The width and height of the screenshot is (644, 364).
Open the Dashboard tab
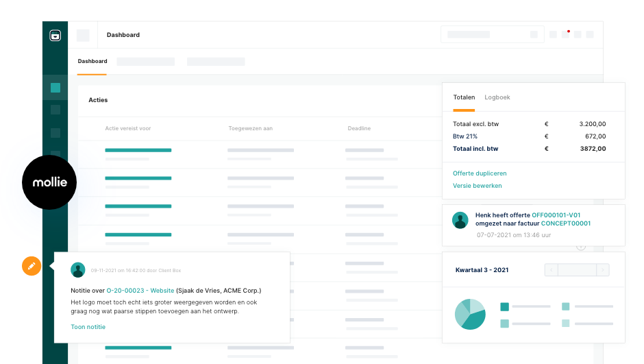[92, 61]
